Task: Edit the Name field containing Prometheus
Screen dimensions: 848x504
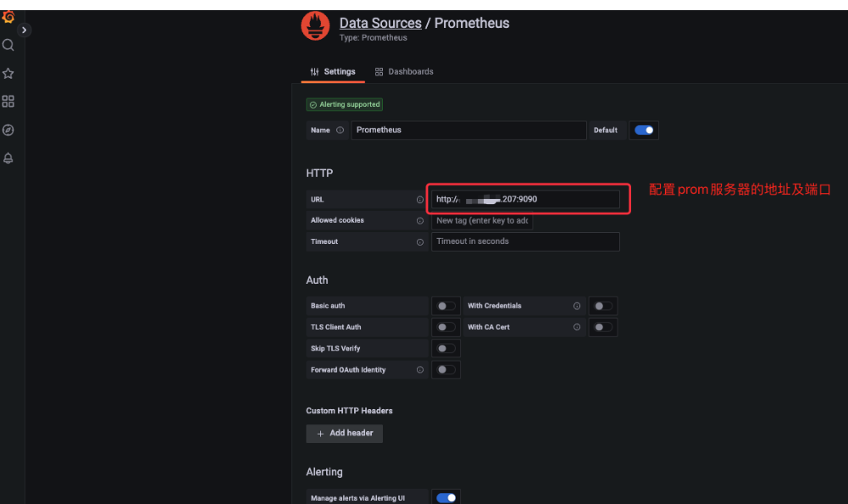Action: tap(468, 130)
